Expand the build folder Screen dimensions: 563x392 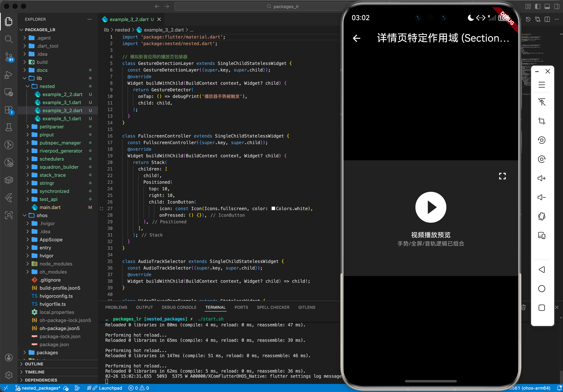click(x=58, y=62)
